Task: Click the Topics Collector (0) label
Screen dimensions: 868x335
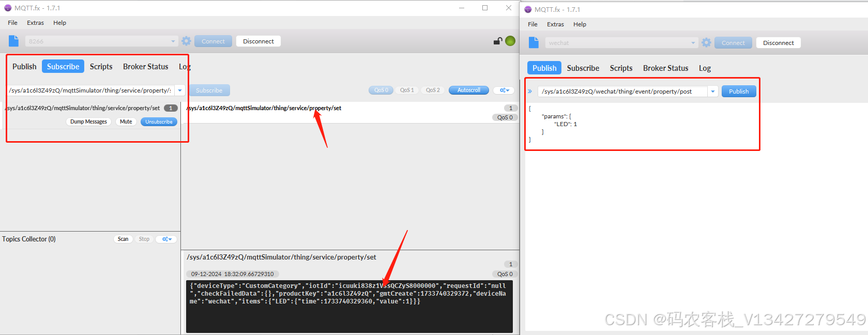Action: click(29, 239)
